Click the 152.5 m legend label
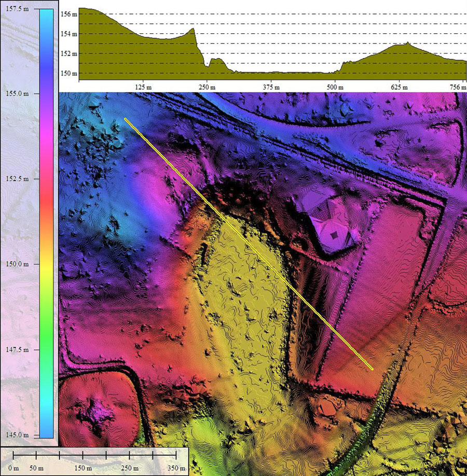The image size is (467, 476). (17, 179)
